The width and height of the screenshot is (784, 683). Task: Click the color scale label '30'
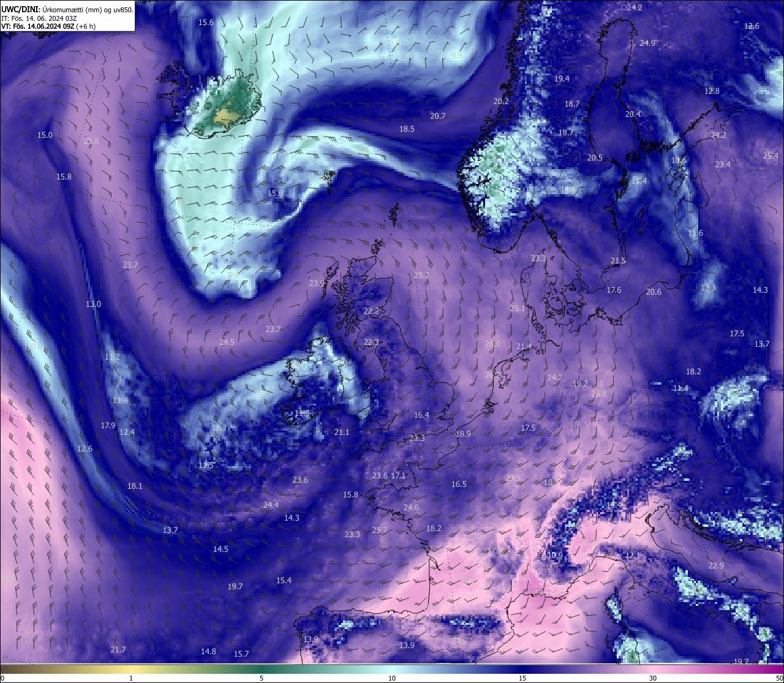coord(653,678)
